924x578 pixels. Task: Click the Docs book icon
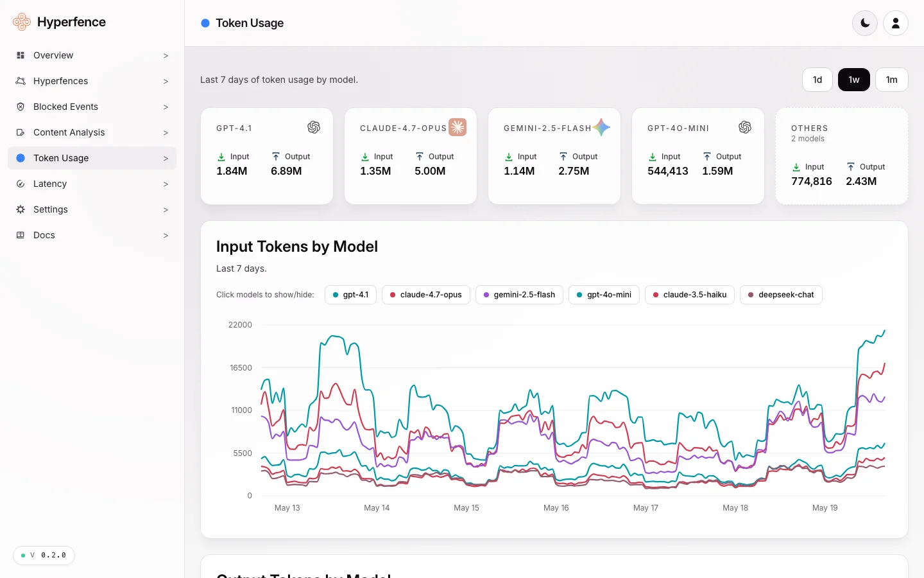pyautogui.click(x=21, y=235)
